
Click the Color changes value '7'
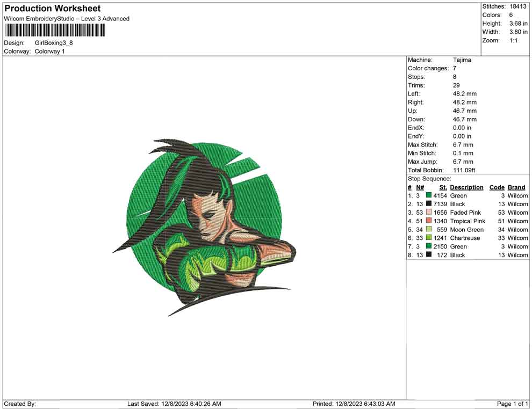pyautogui.click(x=455, y=69)
